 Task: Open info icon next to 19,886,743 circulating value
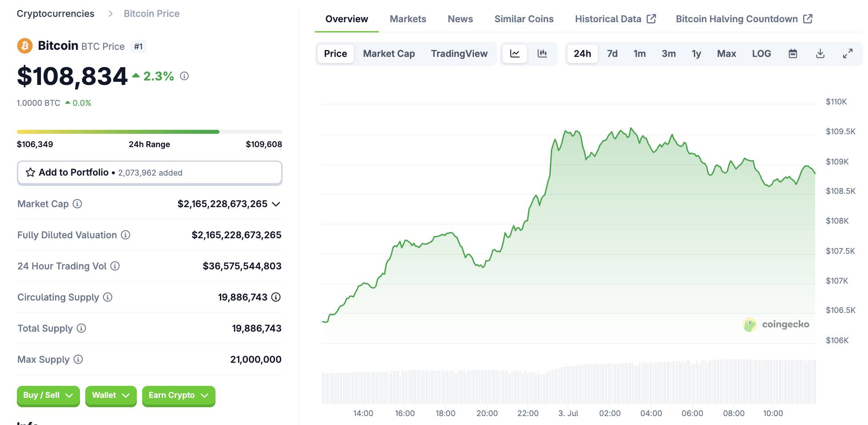pyautogui.click(x=276, y=297)
